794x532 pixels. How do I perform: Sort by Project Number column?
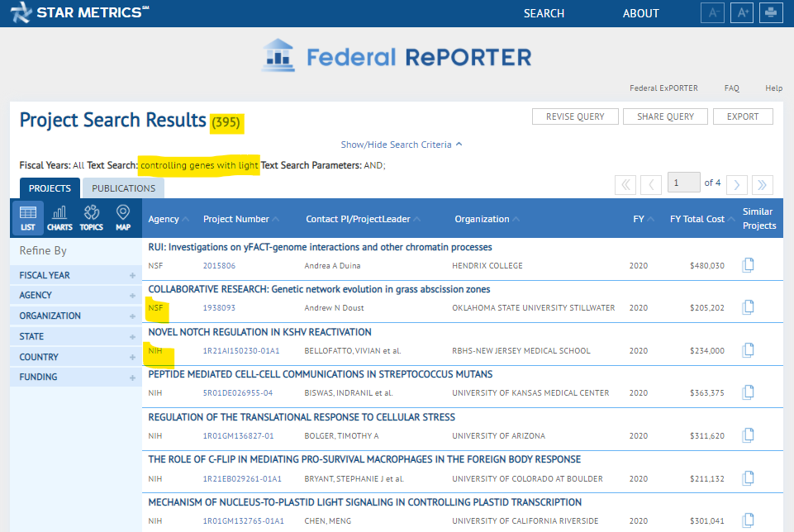[241, 219]
